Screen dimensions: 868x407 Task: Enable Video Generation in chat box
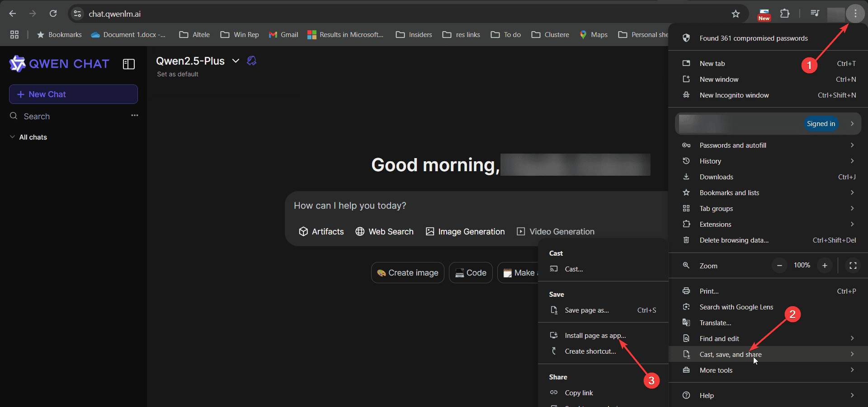pos(556,231)
